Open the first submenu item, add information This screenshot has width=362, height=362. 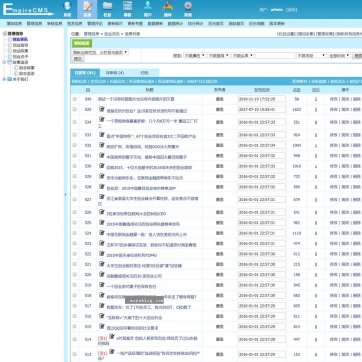(15, 24)
